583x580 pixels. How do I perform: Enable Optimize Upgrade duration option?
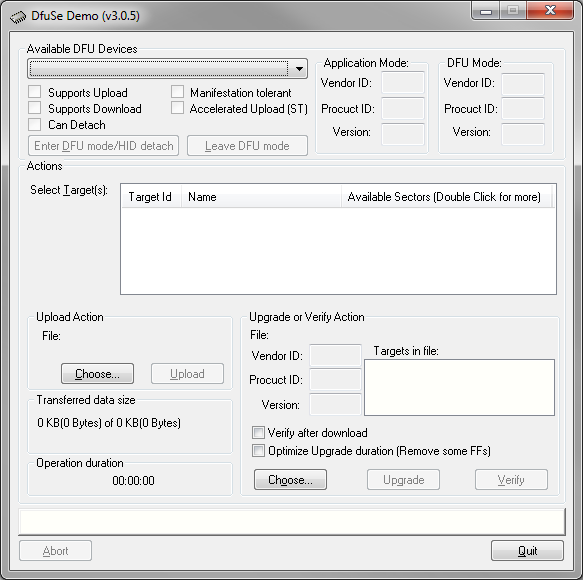point(258,451)
